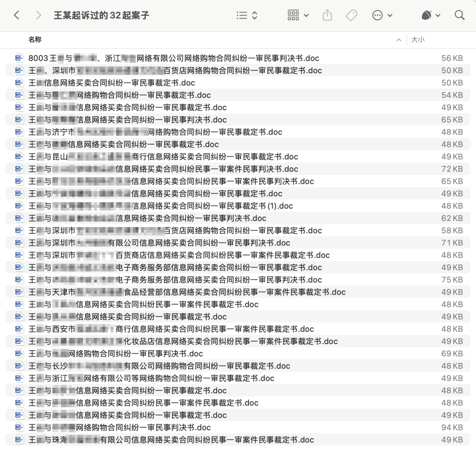Click Word icon of the 94 KB file
Screen dimensions: 476x453
pos(19,427)
